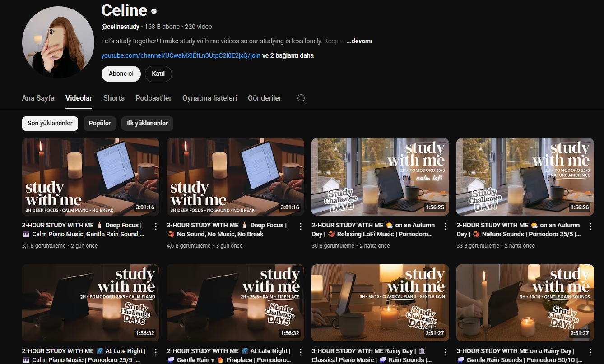Open the youtube.com/channel join link
Screen dimensions: 604x364
(x=181, y=55)
